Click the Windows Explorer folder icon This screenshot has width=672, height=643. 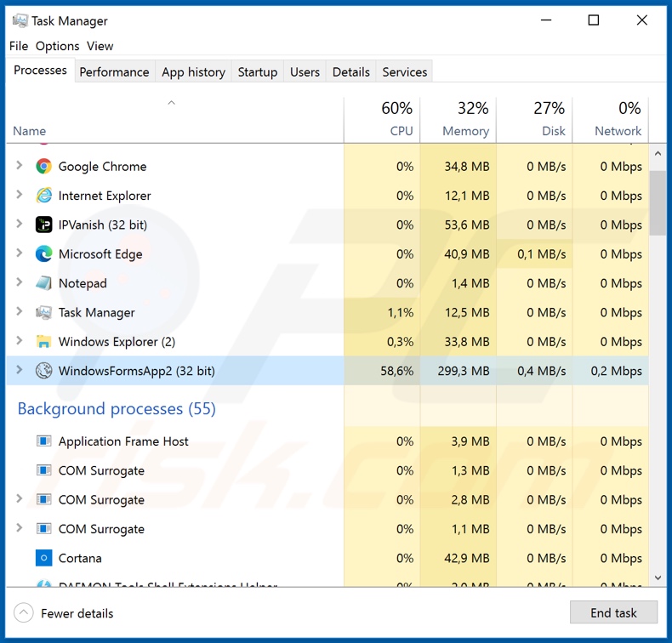click(43, 342)
